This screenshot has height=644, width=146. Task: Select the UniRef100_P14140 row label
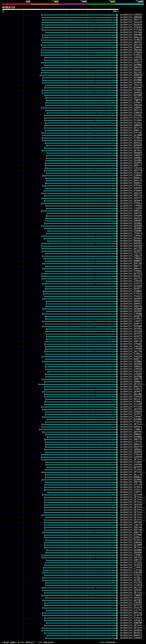point(131,617)
